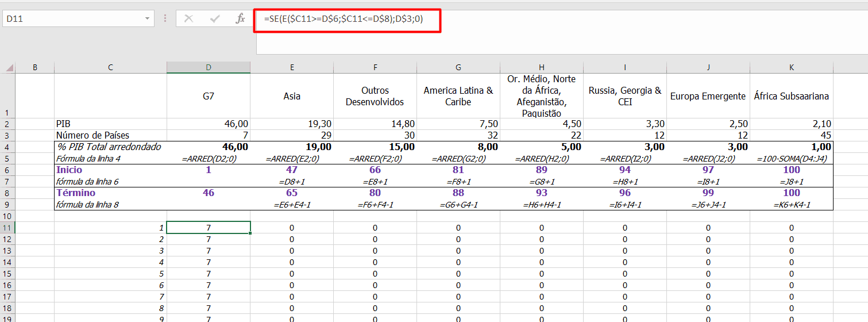Click the África Subsaariana cell
Viewport: 868px width, 322px height.
pyautogui.click(x=792, y=96)
